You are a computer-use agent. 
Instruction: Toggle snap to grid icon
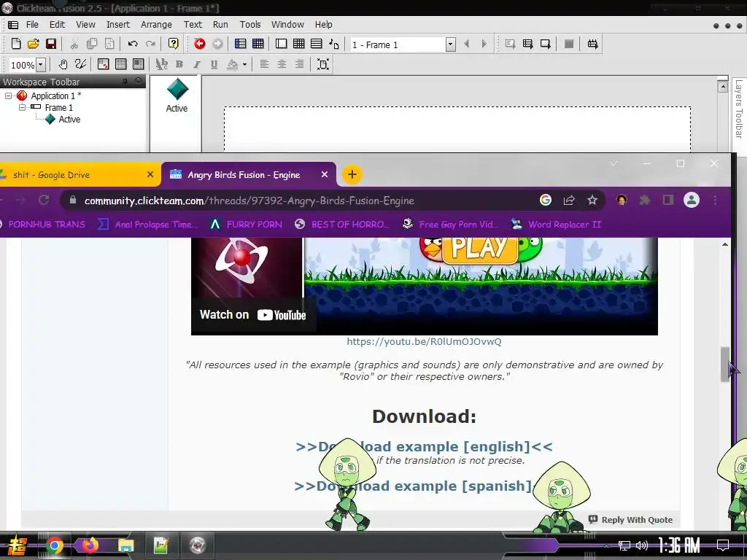(x=138, y=64)
